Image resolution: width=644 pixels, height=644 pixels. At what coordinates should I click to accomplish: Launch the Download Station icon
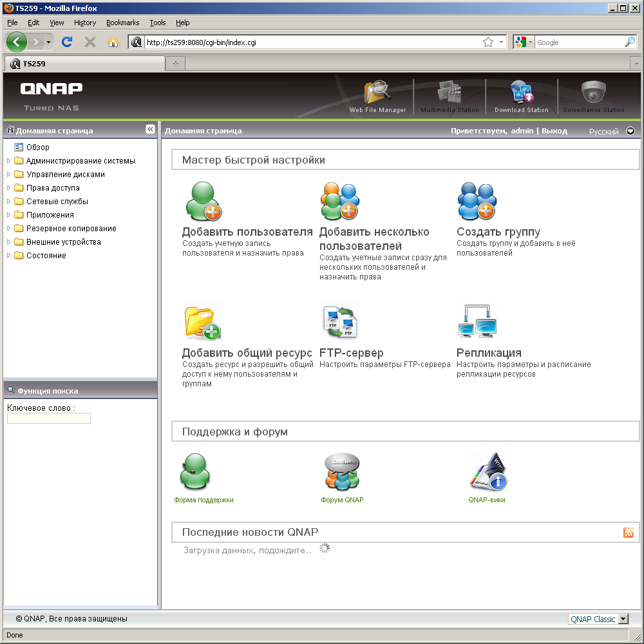pos(521,92)
